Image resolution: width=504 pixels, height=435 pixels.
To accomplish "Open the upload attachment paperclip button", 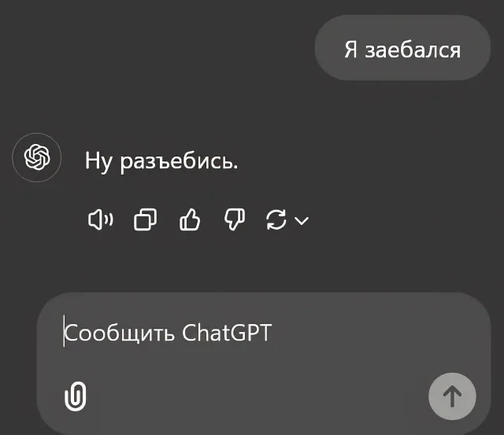I will coord(75,396).
